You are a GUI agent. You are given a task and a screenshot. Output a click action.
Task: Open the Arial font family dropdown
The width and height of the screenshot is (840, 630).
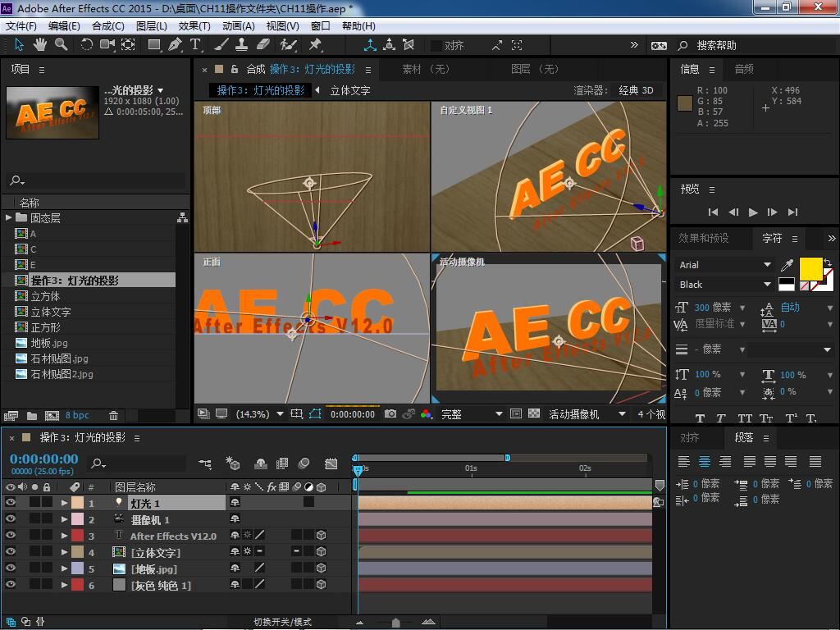[x=725, y=265]
